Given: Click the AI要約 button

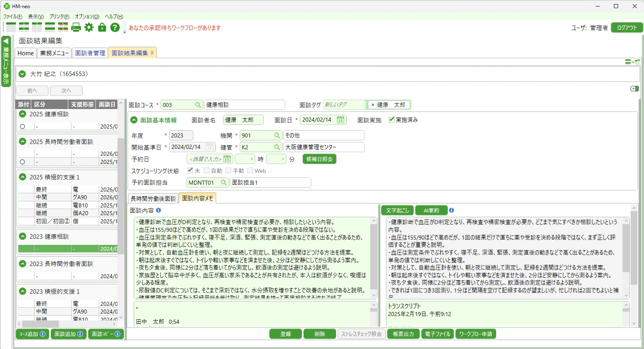Looking at the screenshot, I should pyautogui.click(x=431, y=210).
